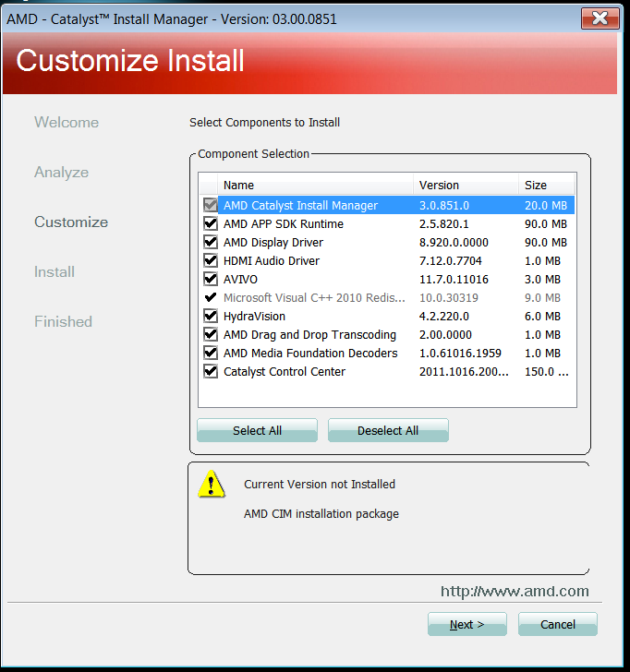Proceed with the Next button
The width and height of the screenshot is (630, 672).
[467, 624]
